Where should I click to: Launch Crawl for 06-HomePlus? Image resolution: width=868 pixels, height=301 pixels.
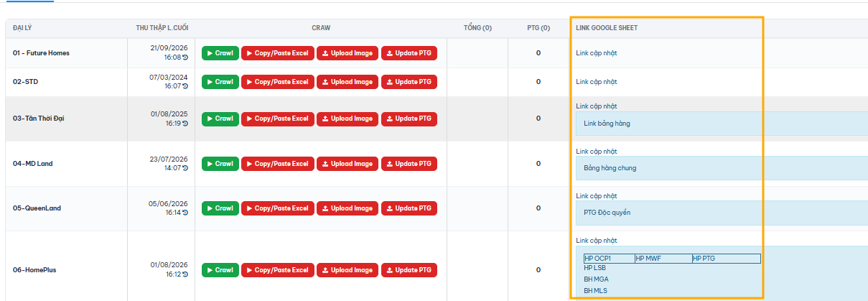point(220,270)
